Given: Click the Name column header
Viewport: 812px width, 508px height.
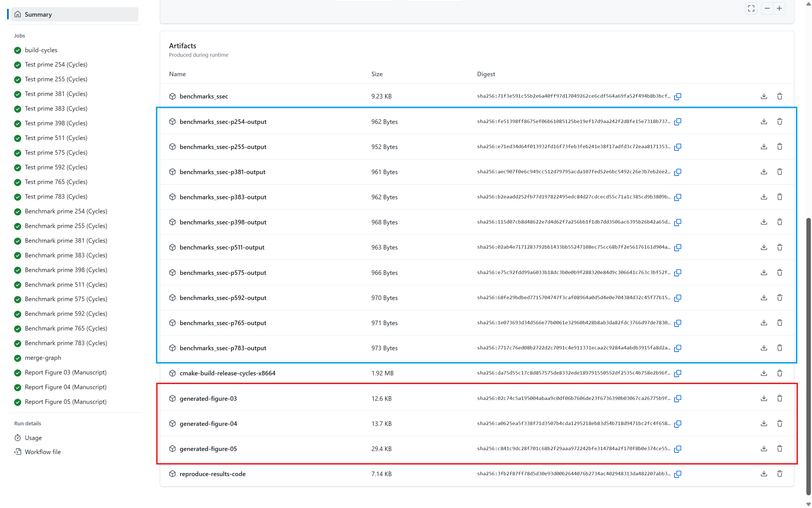Looking at the screenshot, I should (x=177, y=74).
